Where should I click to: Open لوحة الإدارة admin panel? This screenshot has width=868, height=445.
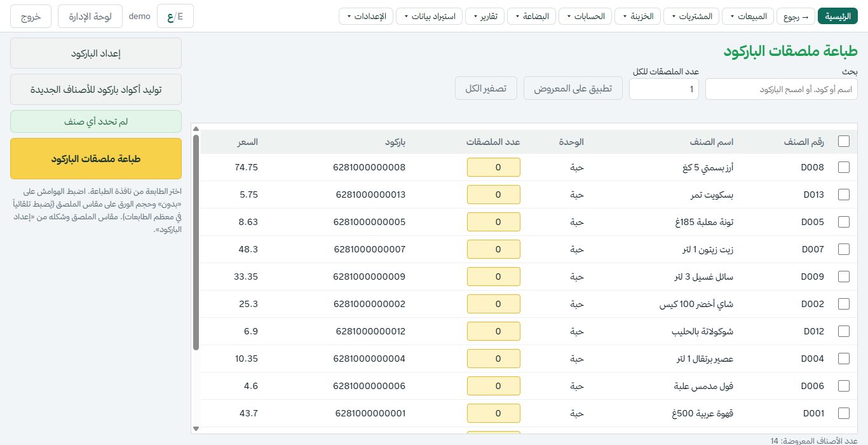90,17
